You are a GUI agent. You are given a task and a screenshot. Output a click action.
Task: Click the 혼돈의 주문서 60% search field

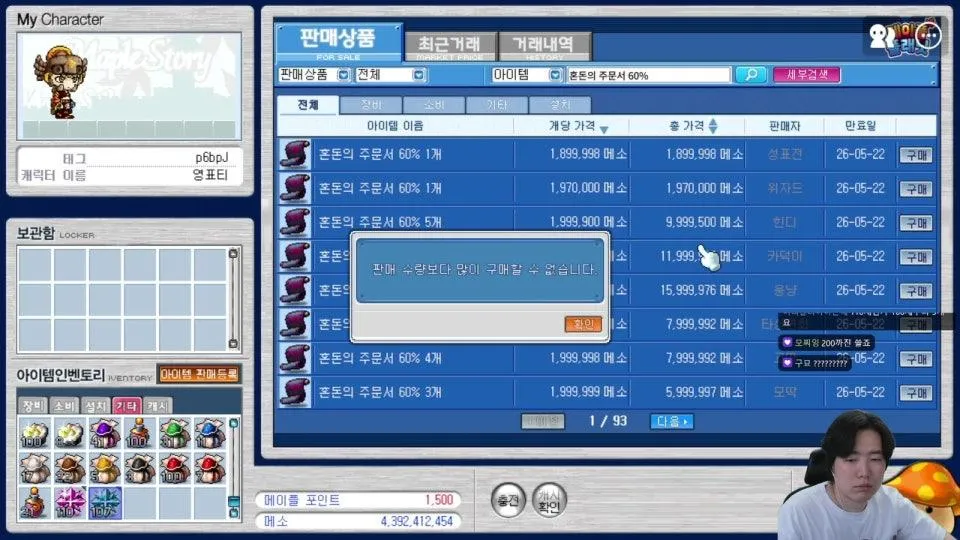coord(649,75)
